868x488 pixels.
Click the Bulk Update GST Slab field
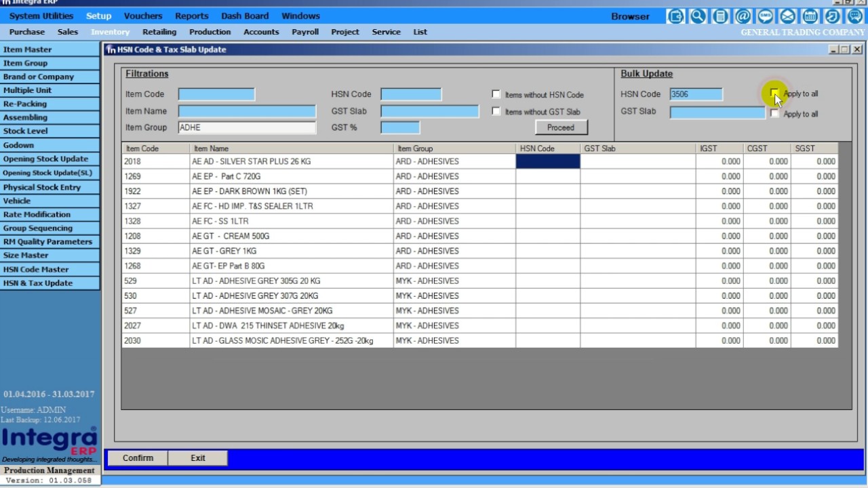717,113
